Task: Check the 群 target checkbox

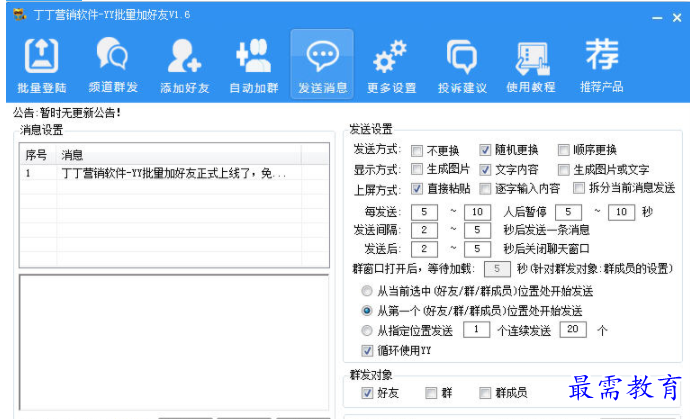Action: [x=431, y=393]
